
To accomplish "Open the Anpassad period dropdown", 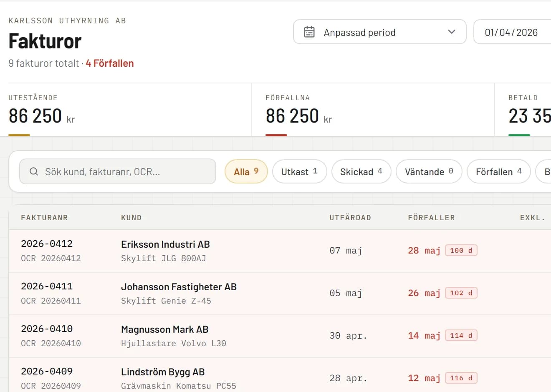I will click(380, 32).
